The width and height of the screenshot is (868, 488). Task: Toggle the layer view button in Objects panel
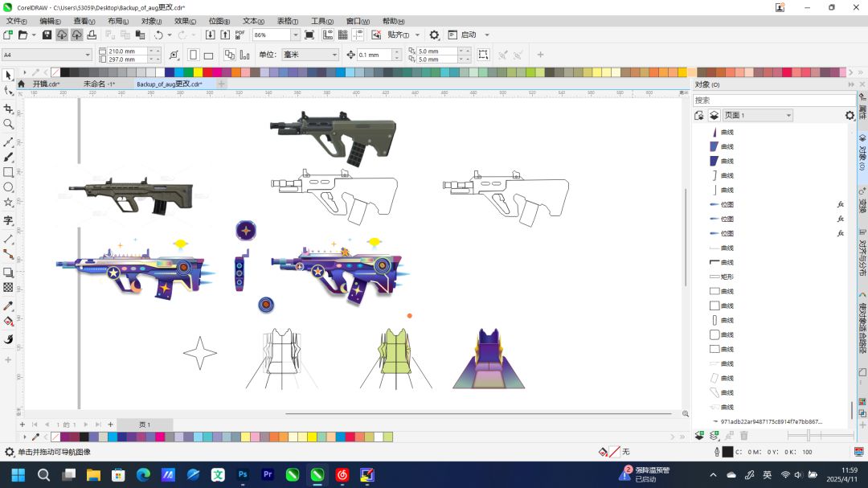[713, 115]
